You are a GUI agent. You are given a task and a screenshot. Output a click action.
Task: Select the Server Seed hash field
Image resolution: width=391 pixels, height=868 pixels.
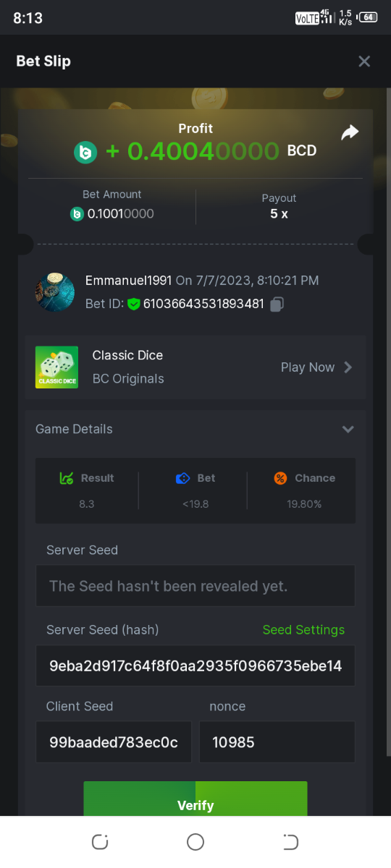coord(195,666)
